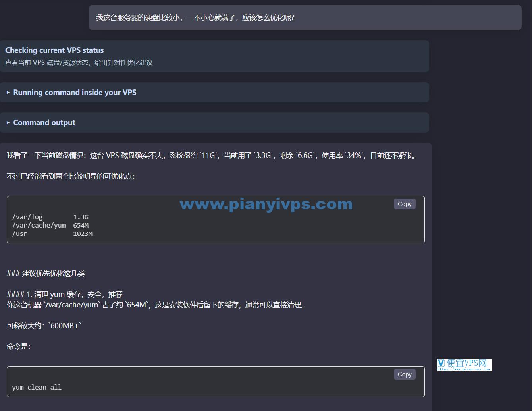Click the heading 1. 清理 yum 缓存

(x=65, y=294)
